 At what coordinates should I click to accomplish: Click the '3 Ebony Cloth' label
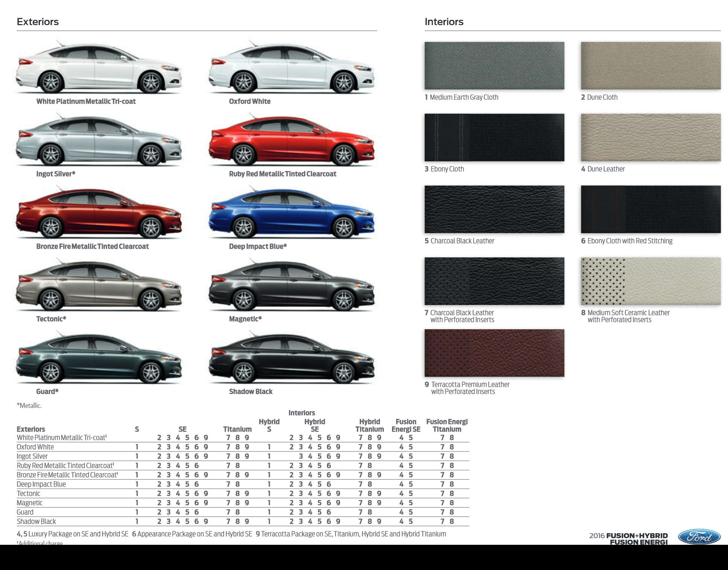point(444,169)
